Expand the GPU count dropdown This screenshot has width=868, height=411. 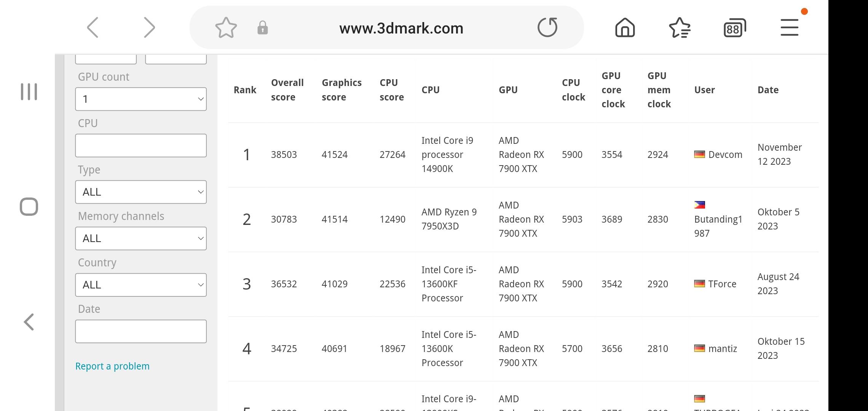point(140,99)
